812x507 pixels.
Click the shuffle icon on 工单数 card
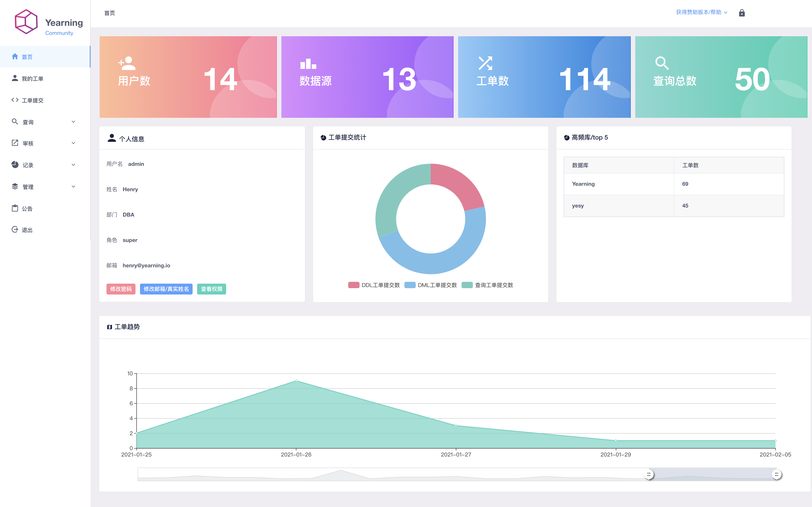[x=485, y=63]
